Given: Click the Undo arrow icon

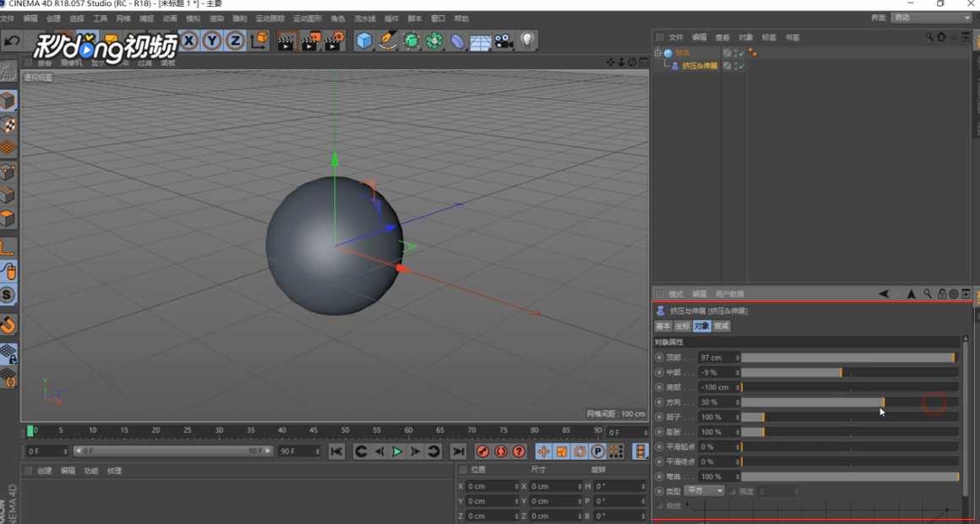Looking at the screenshot, I should tap(12, 41).
